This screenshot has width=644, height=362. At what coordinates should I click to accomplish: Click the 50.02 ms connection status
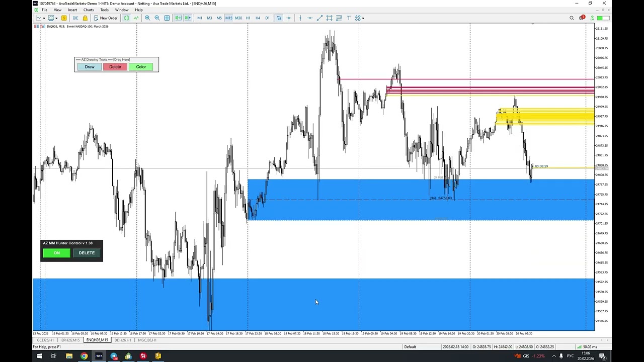[587, 347]
